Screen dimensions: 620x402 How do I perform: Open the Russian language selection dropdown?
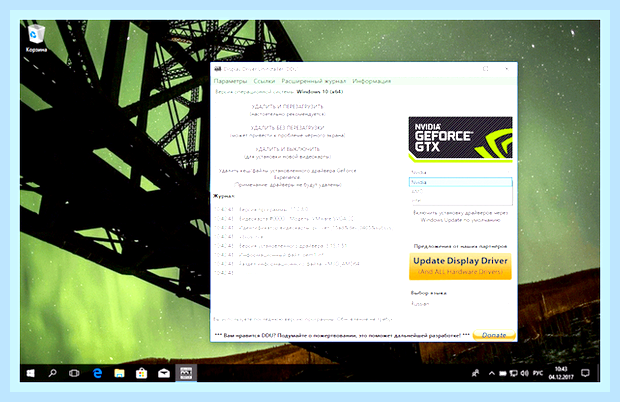pyautogui.click(x=460, y=304)
